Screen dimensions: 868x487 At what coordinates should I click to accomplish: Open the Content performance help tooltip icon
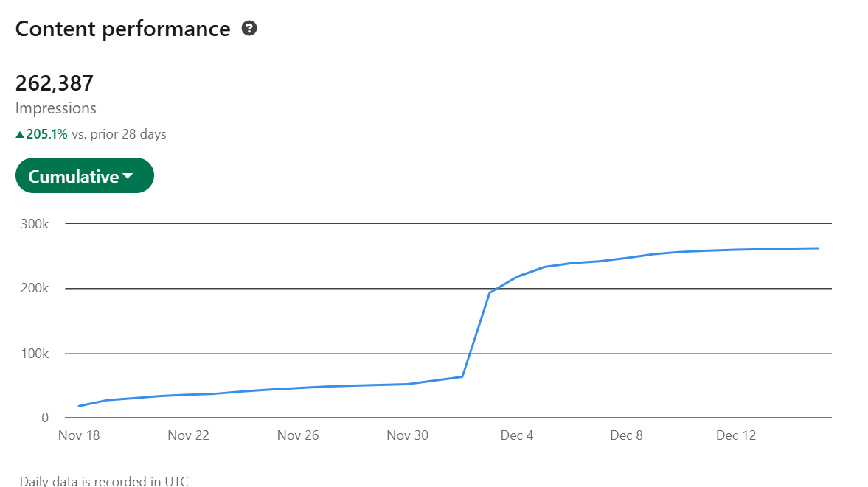(249, 28)
